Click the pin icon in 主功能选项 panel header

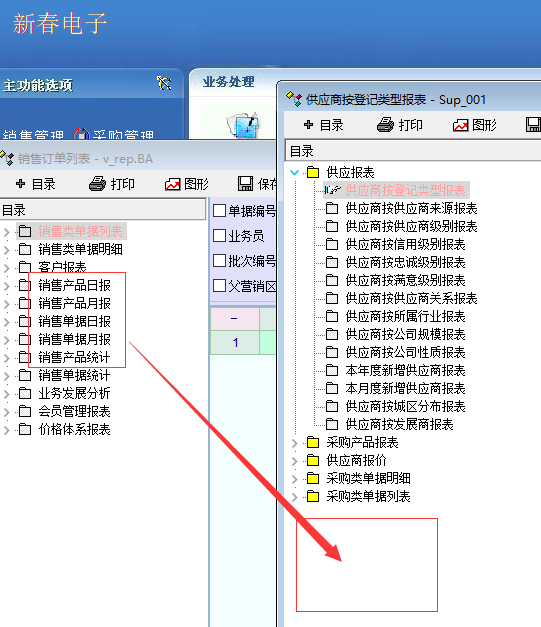tap(164, 84)
